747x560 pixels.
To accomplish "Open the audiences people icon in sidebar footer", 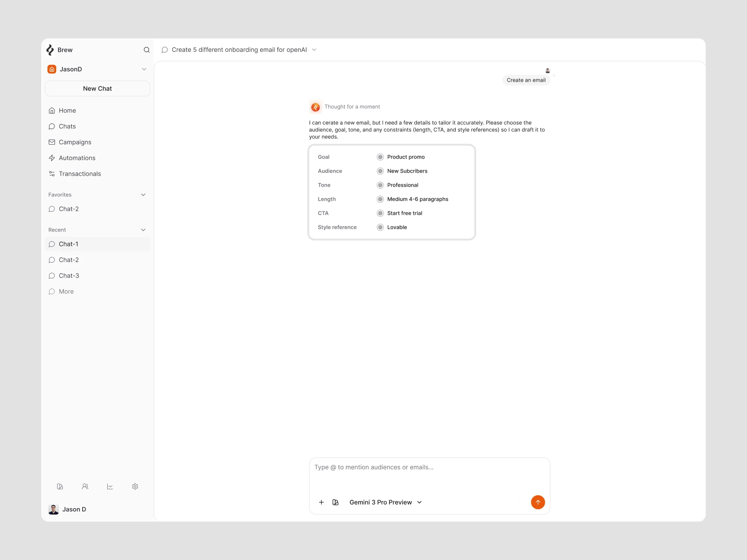I will pos(85,487).
